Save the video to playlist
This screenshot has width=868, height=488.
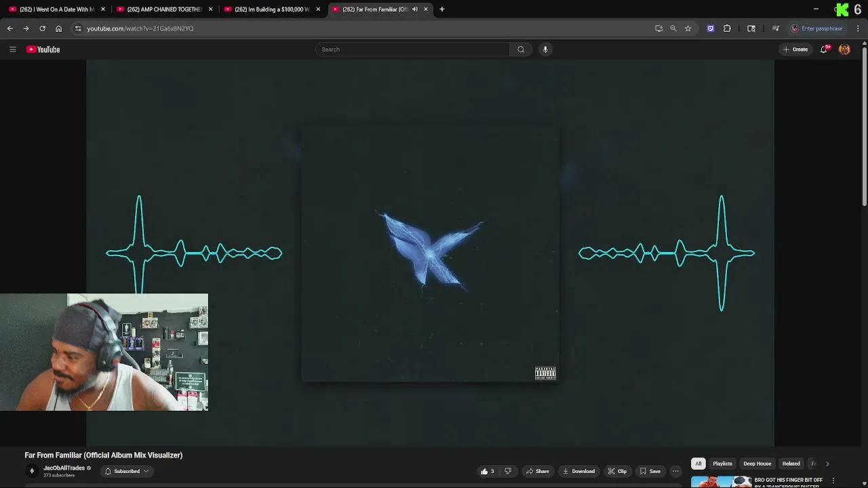[650, 471]
